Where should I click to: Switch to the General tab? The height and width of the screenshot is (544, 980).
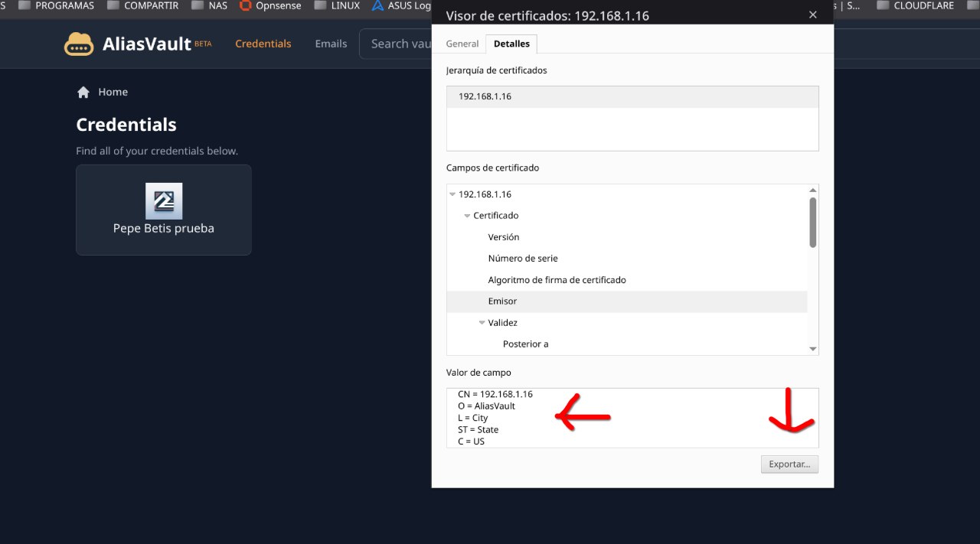tap(462, 44)
